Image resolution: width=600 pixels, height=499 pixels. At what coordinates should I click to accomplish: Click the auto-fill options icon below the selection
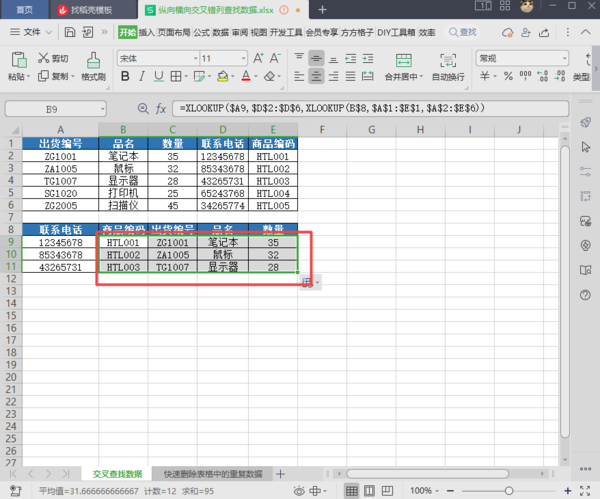[308, 282]
